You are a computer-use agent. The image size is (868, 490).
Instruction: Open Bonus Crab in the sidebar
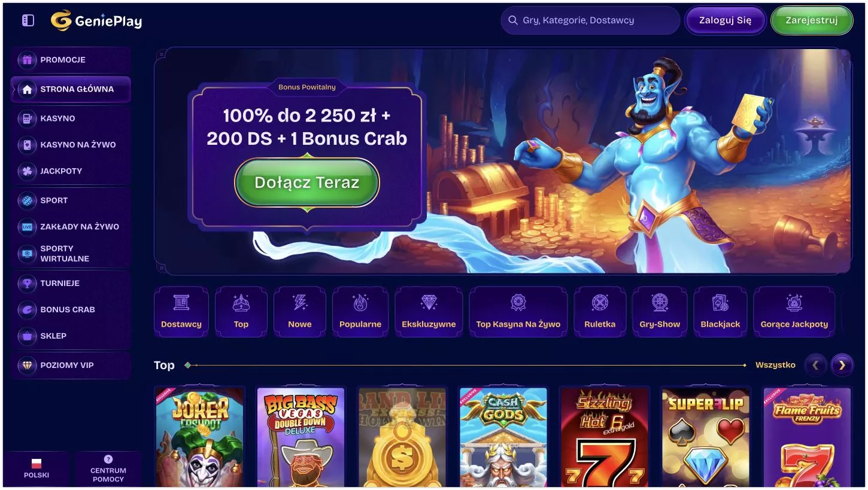[x=71, y=309]
